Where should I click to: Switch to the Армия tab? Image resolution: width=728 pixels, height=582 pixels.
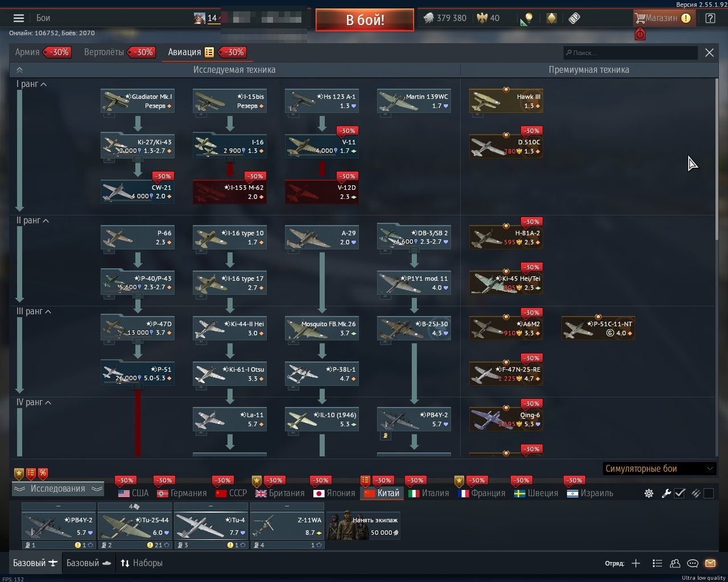(27, 52)
